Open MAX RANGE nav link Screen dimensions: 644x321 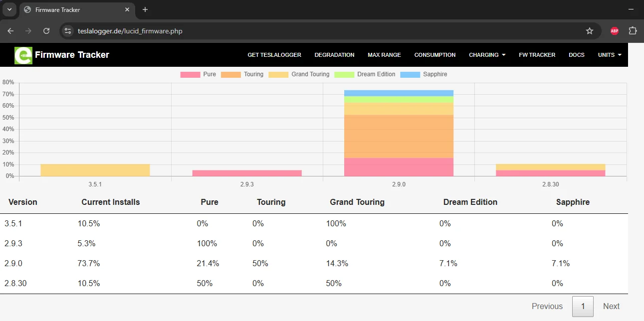tap(384, 55)
